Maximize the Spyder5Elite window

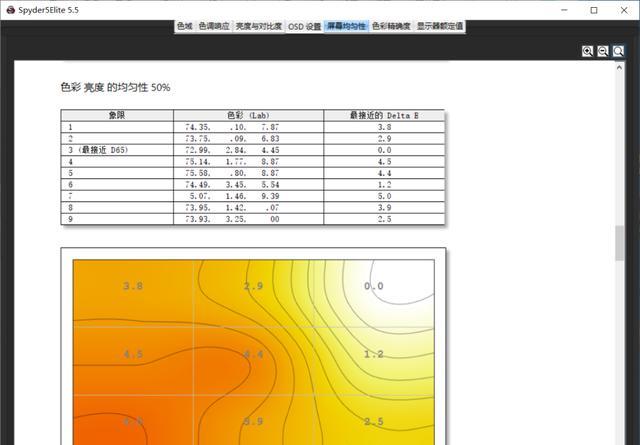tap(594, 10)
